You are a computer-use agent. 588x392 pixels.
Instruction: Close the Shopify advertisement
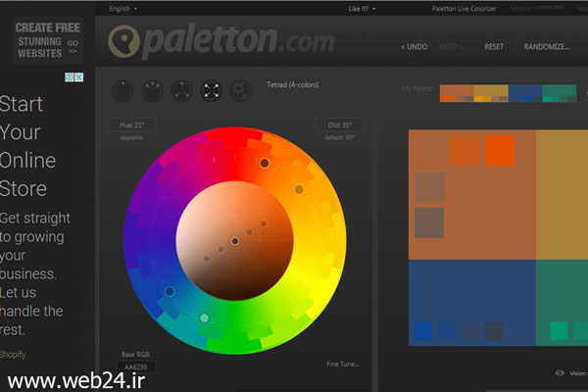click(78, 77)
